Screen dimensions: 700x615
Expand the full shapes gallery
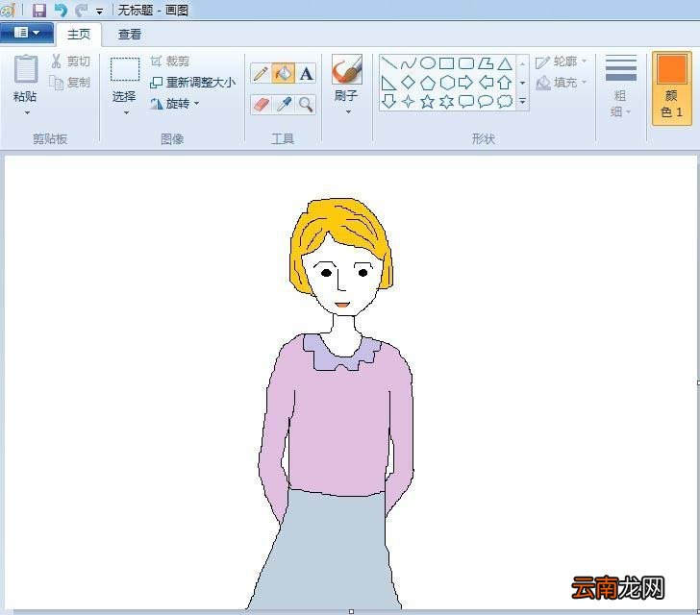522,102
